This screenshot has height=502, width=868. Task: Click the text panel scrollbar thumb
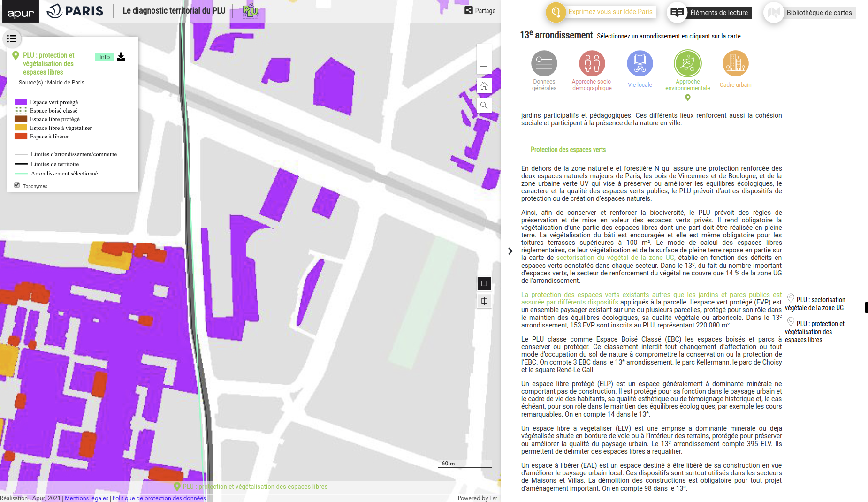pos(866,307)
